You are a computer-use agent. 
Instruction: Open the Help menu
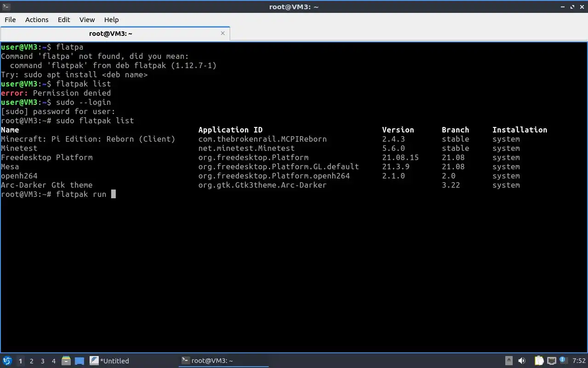point(112,20)
